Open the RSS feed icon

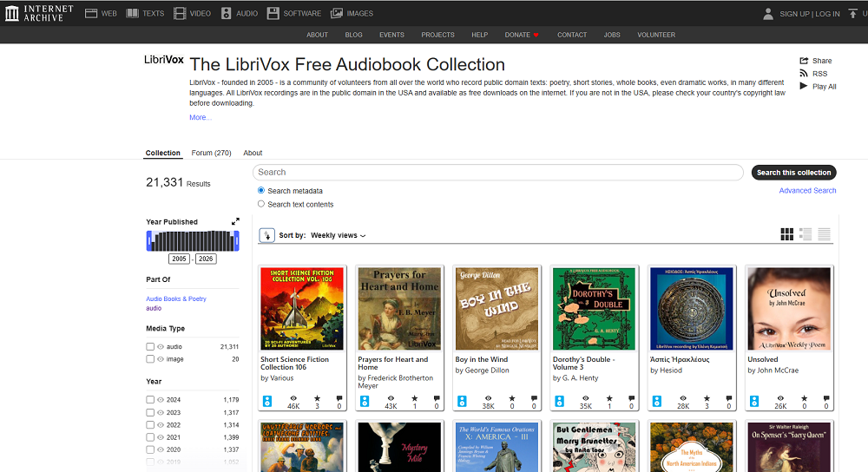pyautogui.click(x=804, y=74)
